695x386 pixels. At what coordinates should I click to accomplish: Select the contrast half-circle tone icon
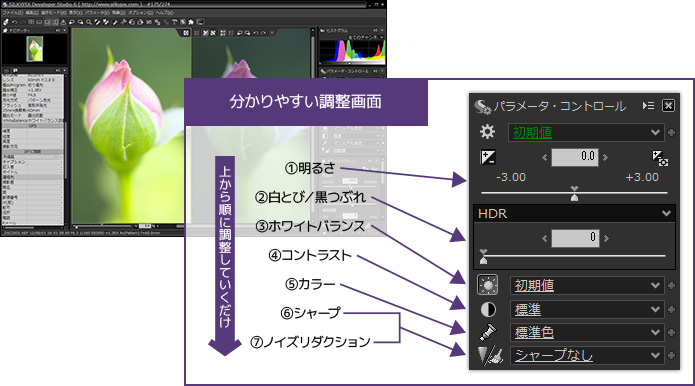click(488, 309)
